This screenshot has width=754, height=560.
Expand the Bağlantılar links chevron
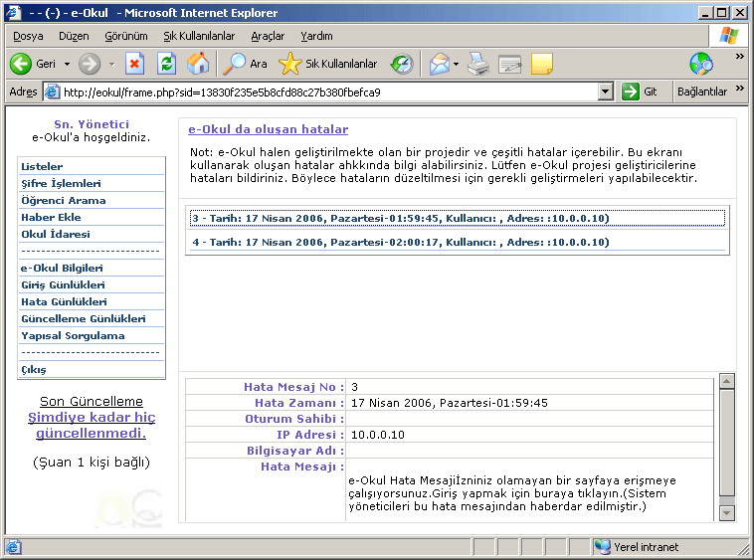[739, 88]
